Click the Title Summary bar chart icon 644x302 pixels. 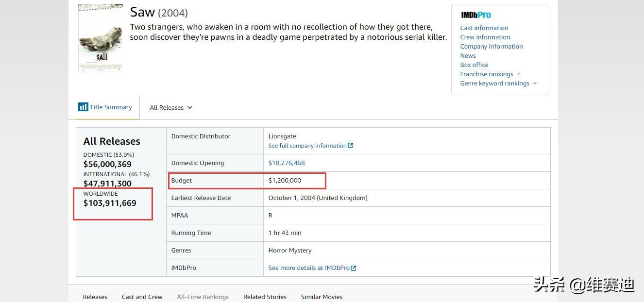point(83,107)
